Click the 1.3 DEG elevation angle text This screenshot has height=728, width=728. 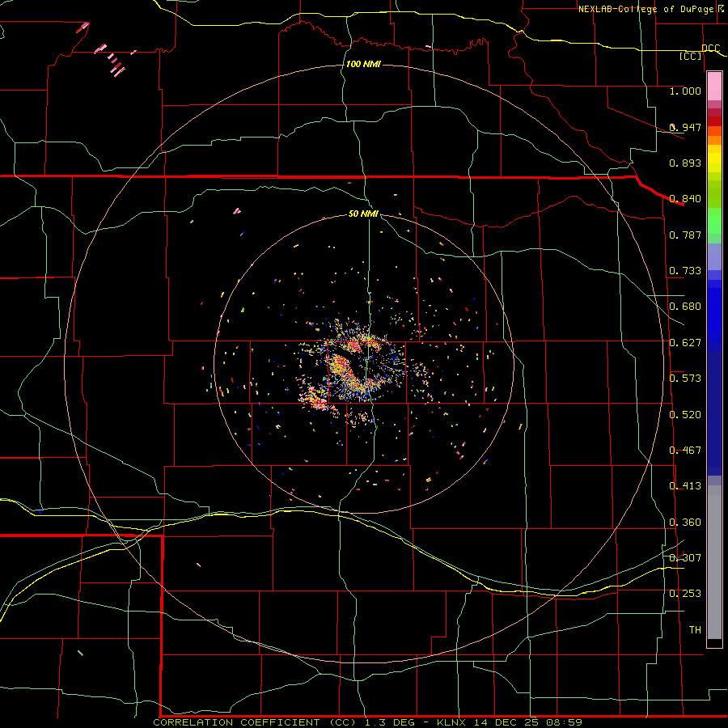pyautogui.click(x=392, y=722)
